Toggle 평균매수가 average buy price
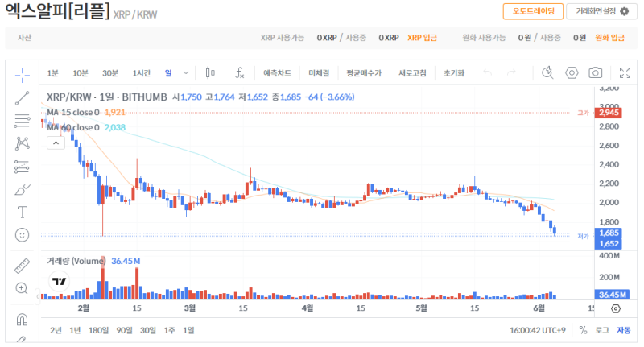Screen dimensions: 644x347 (364, 73)
